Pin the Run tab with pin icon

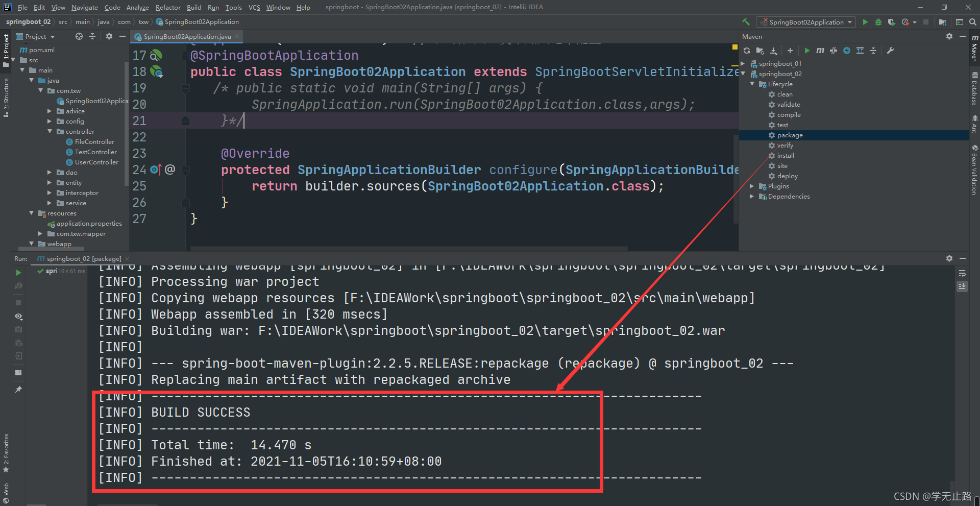pyautogui.click(x=18, y=390)
